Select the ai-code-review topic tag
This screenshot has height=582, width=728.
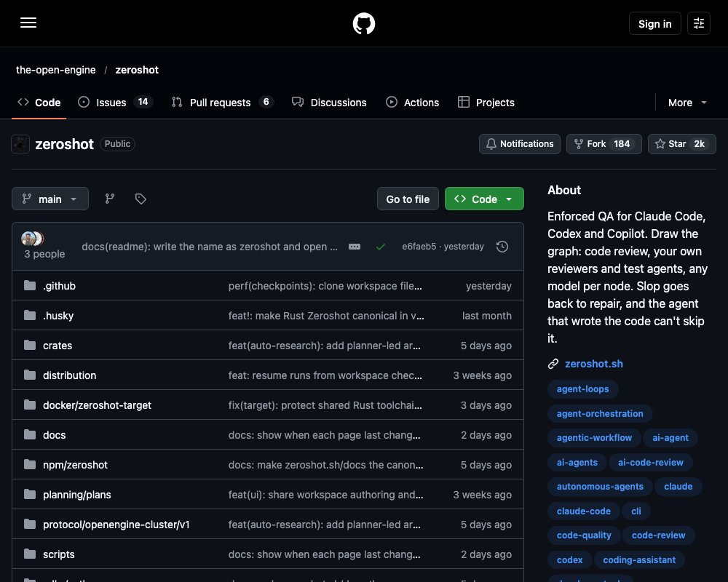(x=650, y=462)
